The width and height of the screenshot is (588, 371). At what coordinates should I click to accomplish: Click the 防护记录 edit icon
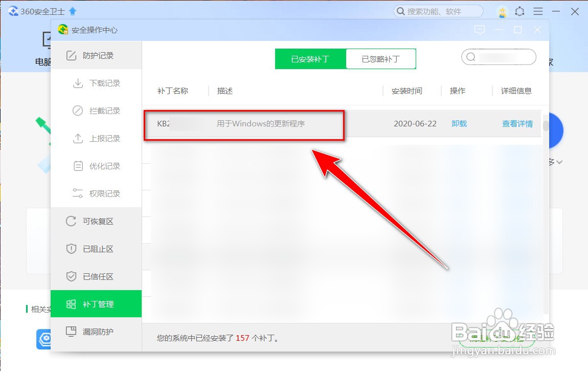tap(71, 55)
